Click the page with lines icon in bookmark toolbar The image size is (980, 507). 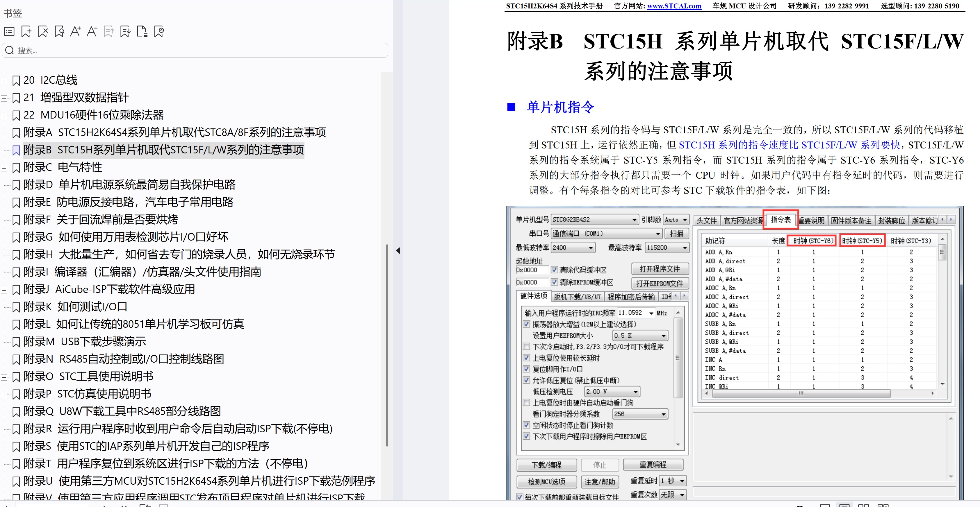click(142, 32)
